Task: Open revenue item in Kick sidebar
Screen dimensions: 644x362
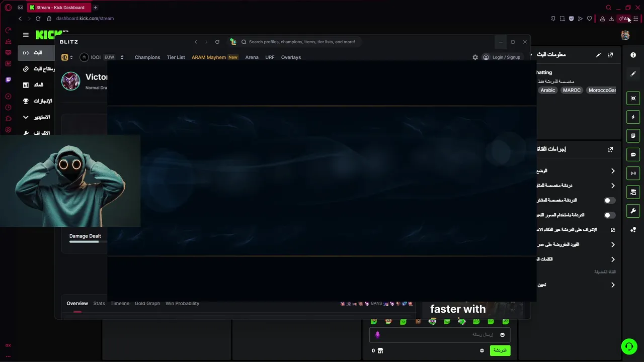Action: pyautogui.click(x=37, y=85)
